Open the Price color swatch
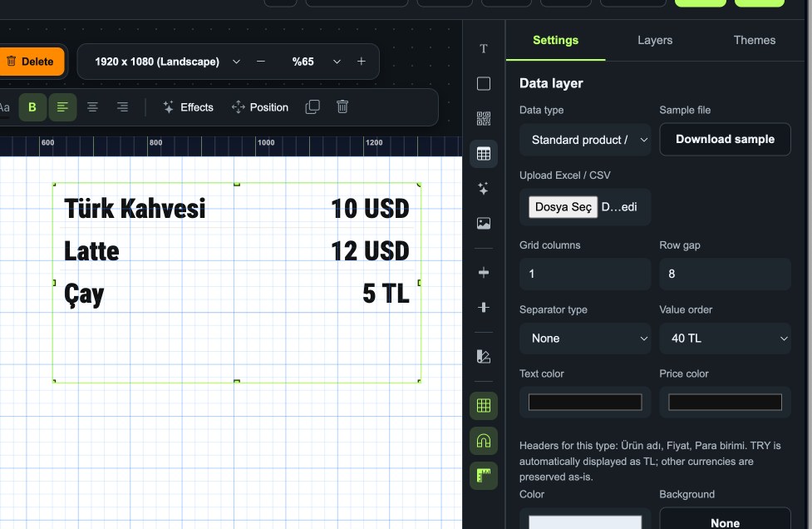Image resolution: width=812 pixels, height=529 pixels. tap(725, 402)
